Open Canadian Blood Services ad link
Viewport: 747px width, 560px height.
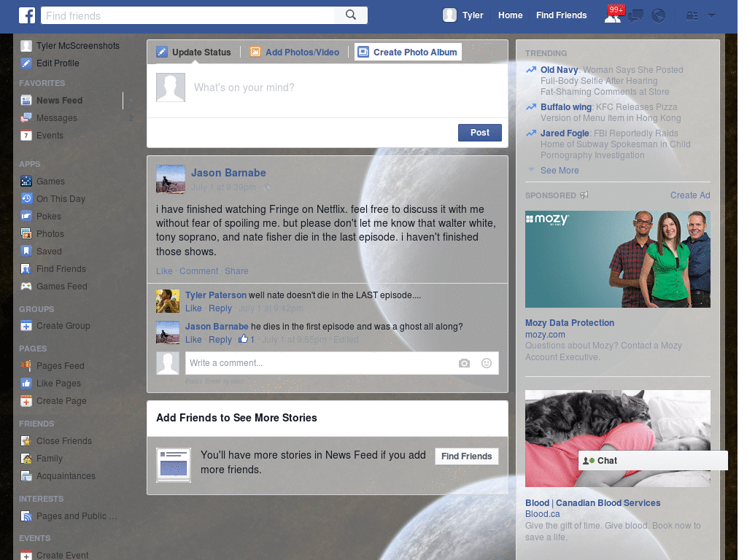[x=592, y=503]
